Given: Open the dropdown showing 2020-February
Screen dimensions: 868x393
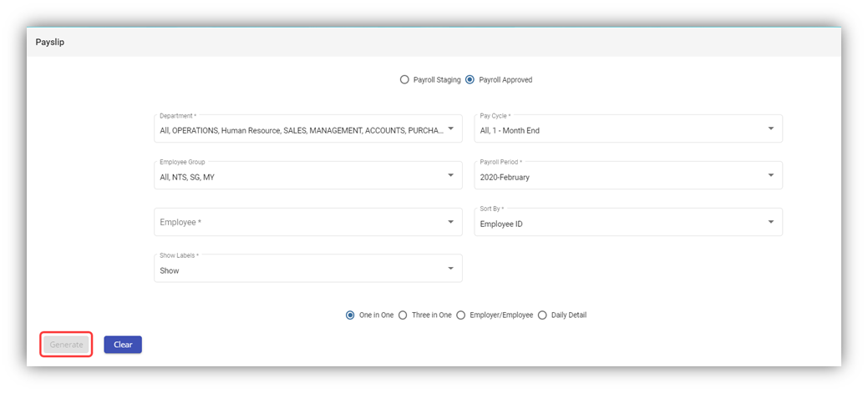Looking at the screenshot, I should (x=618, y=176).
